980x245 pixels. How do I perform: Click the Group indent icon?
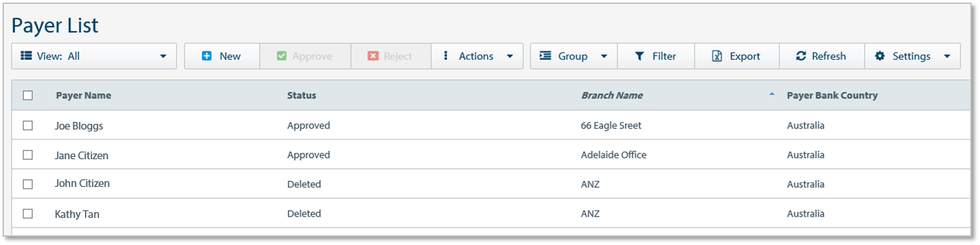click(545, 56)
